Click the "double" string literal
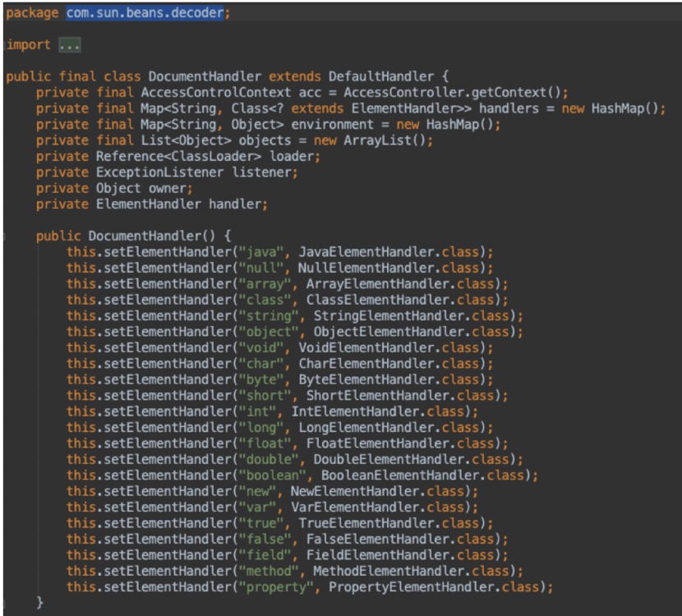 pos(269,459)
